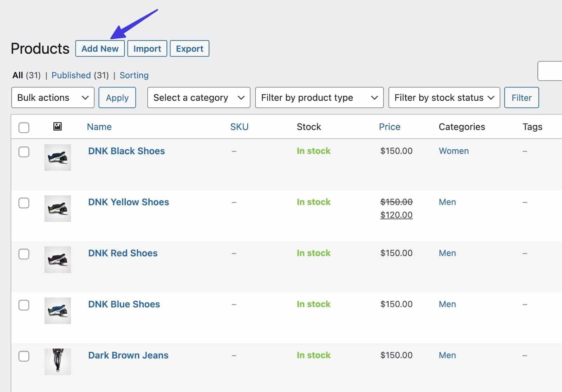Click the Export button
562x392 pixels.
tap(189, 48)
